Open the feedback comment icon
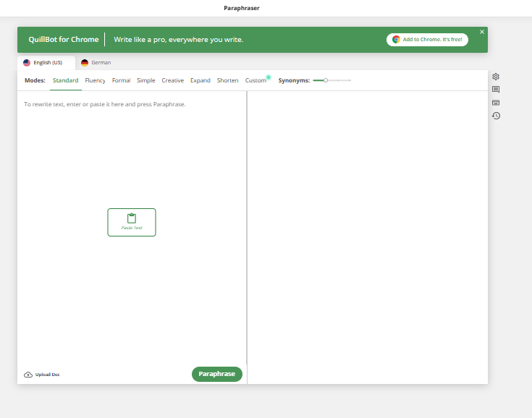Screen dimensions: 532x418 coord(496,90)
